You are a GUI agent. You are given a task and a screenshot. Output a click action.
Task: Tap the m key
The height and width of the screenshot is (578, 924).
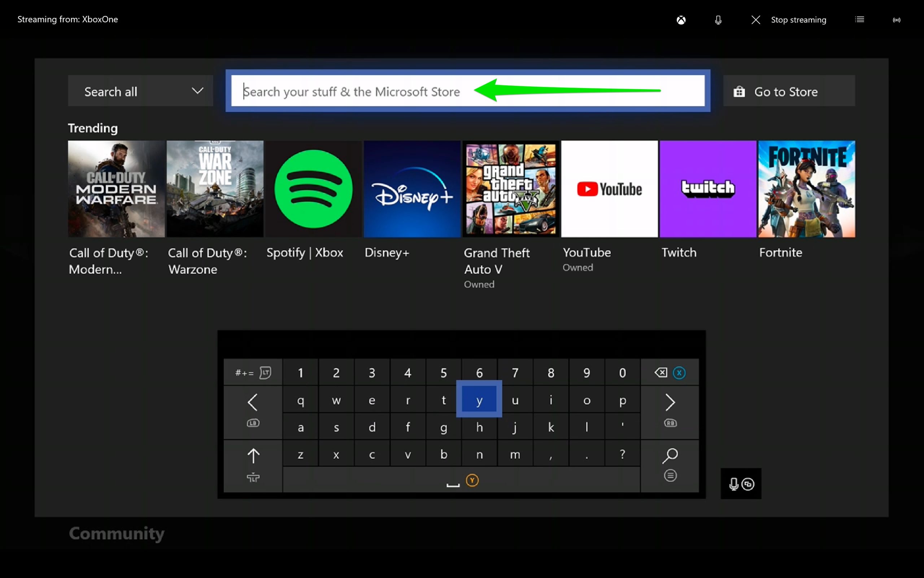tap(515, 454)
